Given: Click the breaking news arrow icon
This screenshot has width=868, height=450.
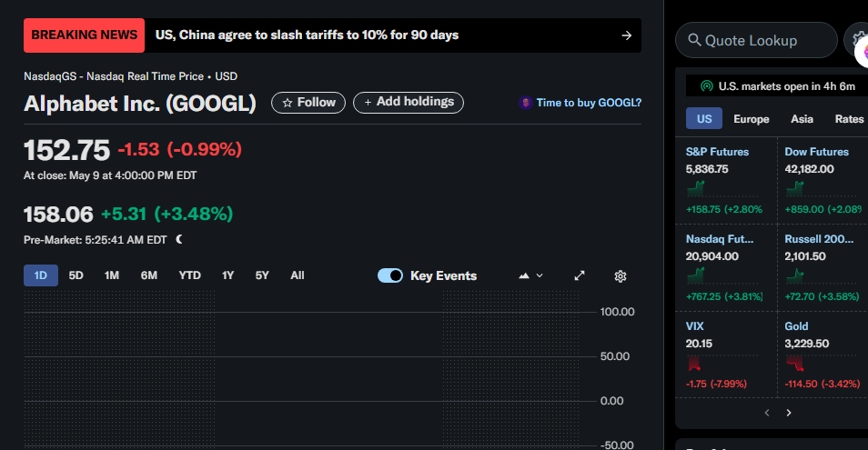Looking at the screenshot, I should [x=627, y=35].
